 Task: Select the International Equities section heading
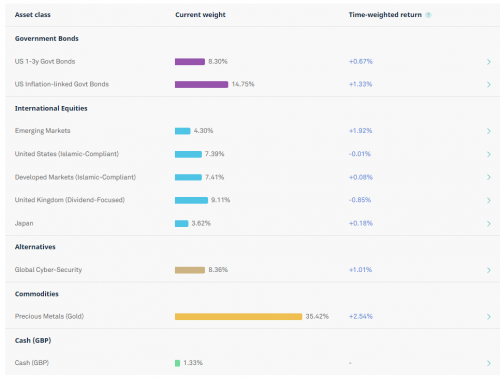tap(51, 108)
